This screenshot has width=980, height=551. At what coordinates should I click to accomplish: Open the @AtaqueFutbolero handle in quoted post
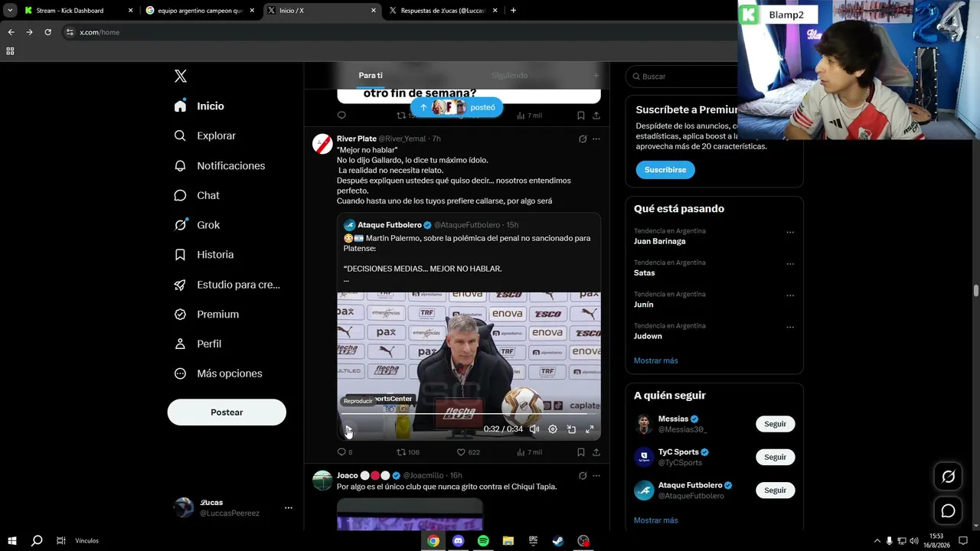click(467, 225)
